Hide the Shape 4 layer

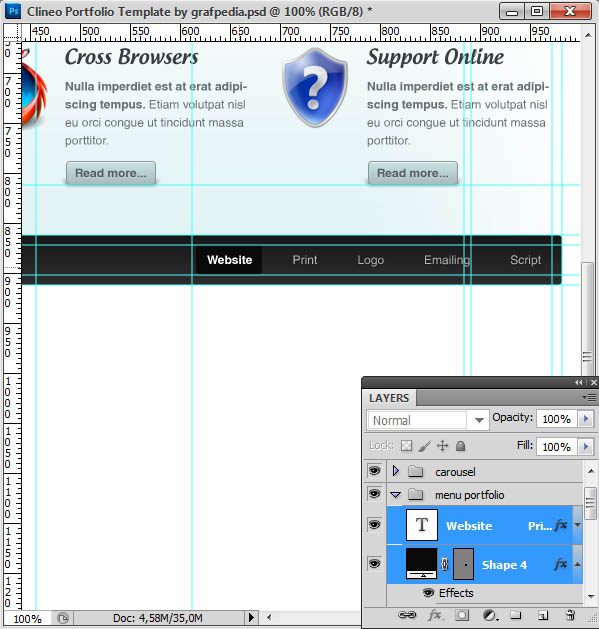click(374, 564)
